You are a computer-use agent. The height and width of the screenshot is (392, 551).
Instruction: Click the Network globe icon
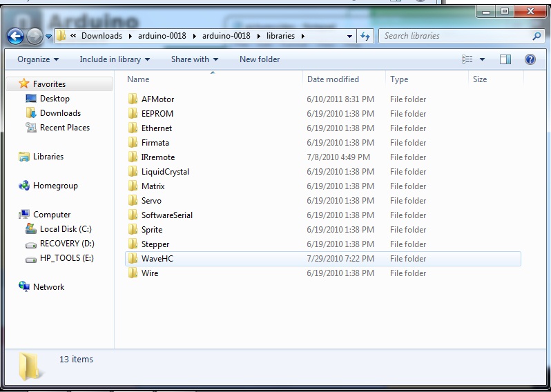(24, 287)
